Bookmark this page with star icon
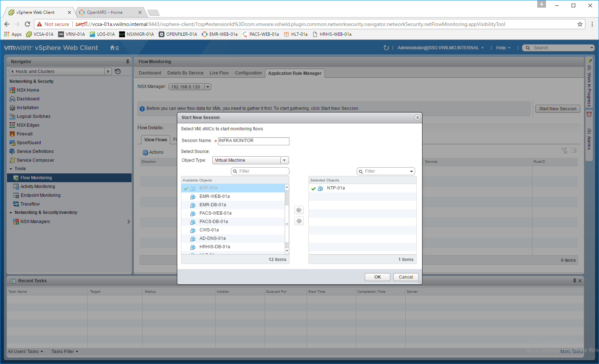 (x=580, y=24)
